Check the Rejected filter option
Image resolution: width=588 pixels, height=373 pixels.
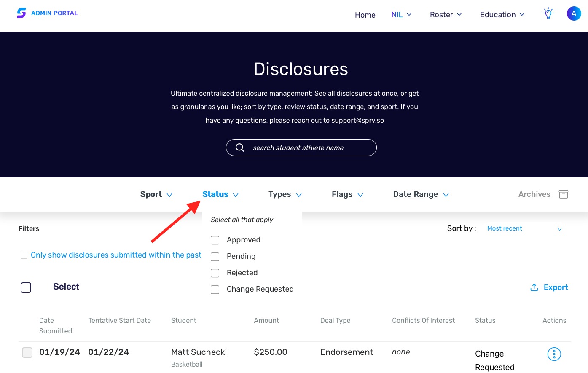215,273
